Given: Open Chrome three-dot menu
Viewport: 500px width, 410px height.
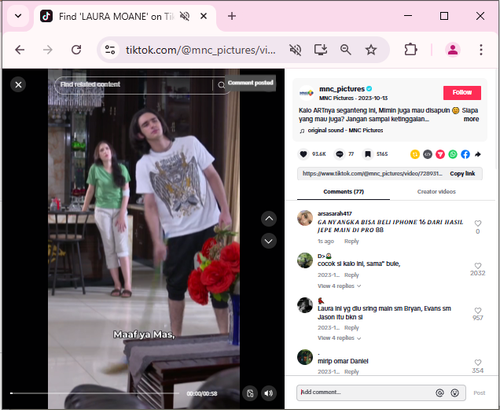Looking at the screenshot, I should 481,50.
